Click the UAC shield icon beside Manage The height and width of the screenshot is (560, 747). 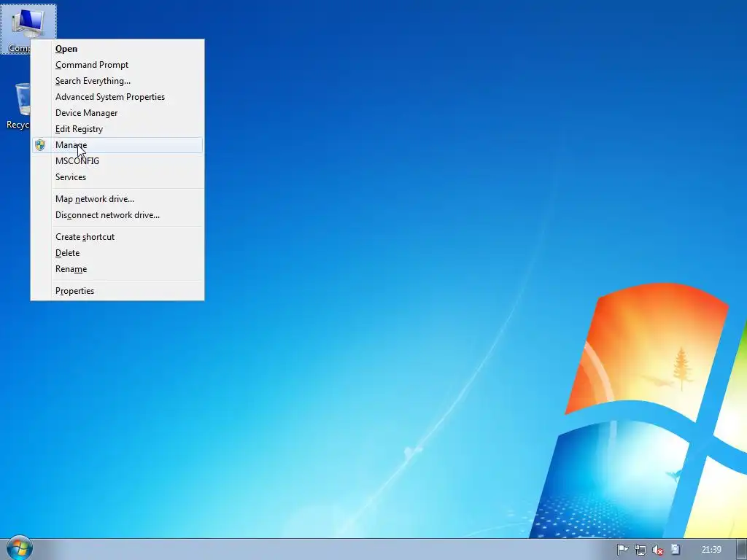point(40,145)
